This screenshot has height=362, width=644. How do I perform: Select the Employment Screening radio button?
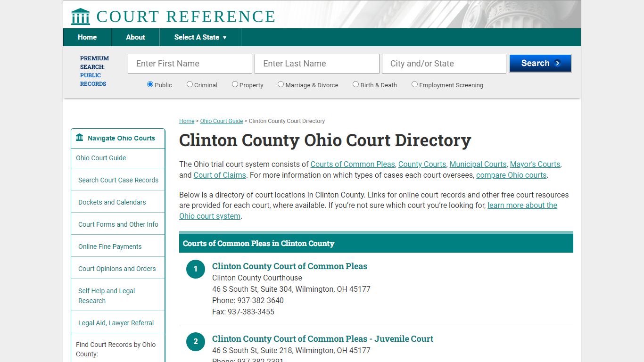414,84
